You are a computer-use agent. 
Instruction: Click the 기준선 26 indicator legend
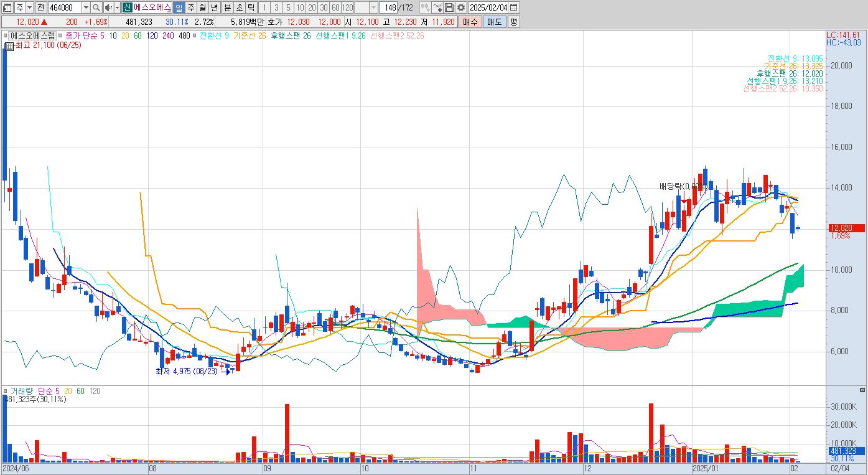[250, 35]
